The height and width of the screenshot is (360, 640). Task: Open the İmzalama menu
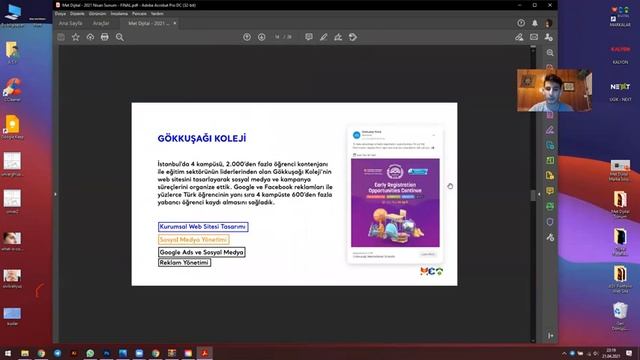(x=119, y=13)
